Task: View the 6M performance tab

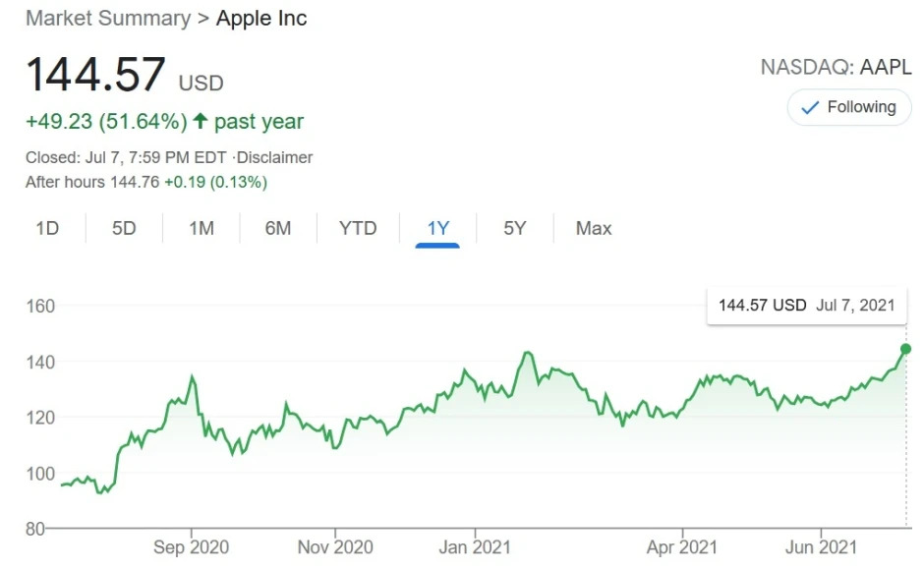Action: click(x=278, y=227)
